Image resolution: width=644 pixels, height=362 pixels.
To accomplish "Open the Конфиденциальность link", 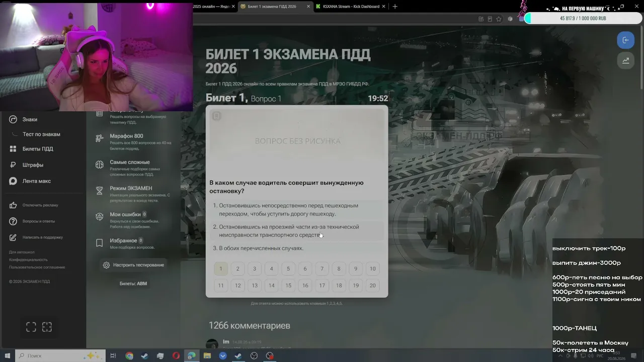I will coord(28,259).
